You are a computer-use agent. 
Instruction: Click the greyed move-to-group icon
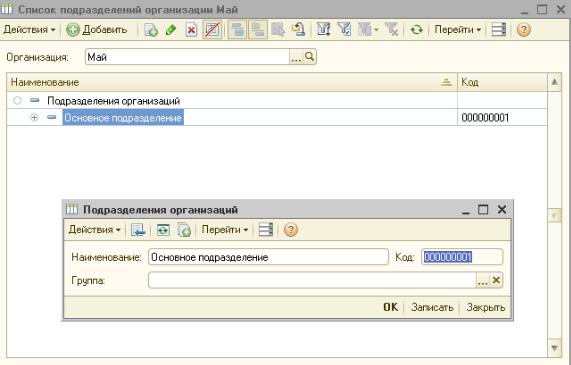[x=278, y=30]
